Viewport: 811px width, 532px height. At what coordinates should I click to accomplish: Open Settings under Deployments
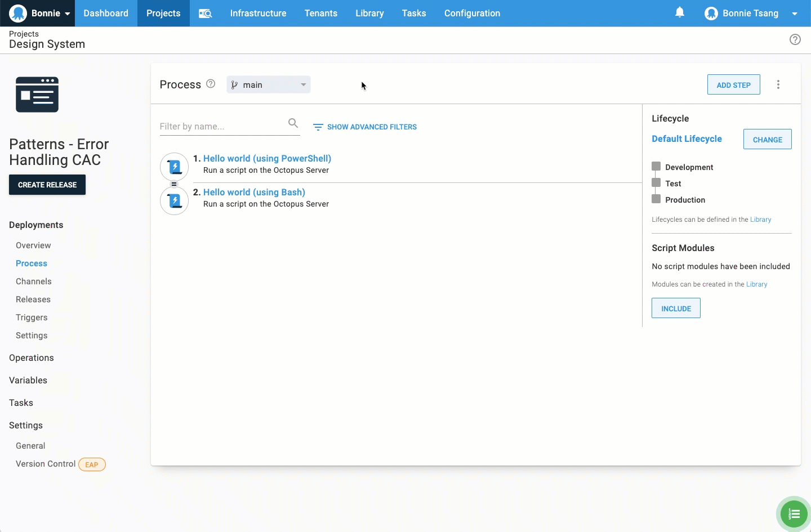coord(32,336)
